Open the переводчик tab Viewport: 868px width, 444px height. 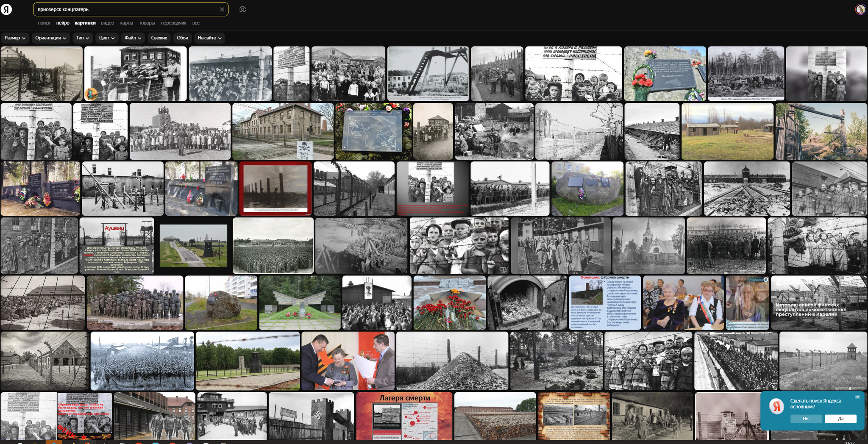click(x=173, y=23)
